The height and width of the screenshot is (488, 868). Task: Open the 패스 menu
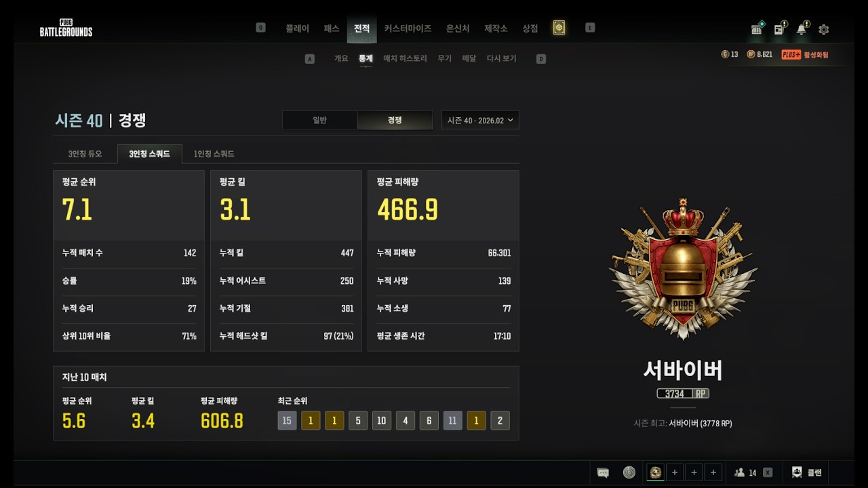tap(332, 28)
